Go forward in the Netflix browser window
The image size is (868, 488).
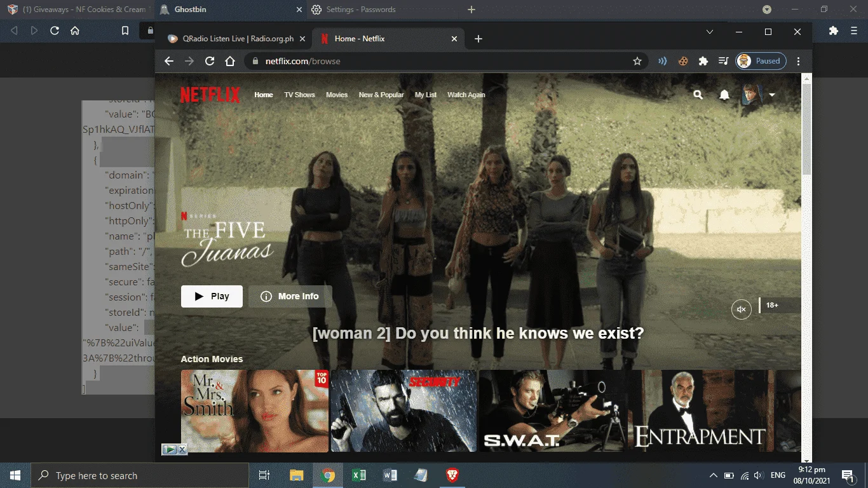click(x=189, y=61)
